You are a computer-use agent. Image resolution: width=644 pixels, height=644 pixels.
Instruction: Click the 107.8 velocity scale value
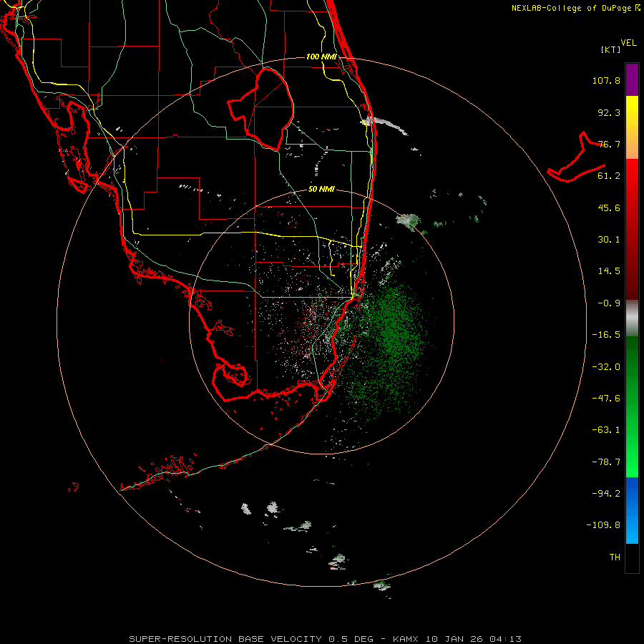pos(606,80)
